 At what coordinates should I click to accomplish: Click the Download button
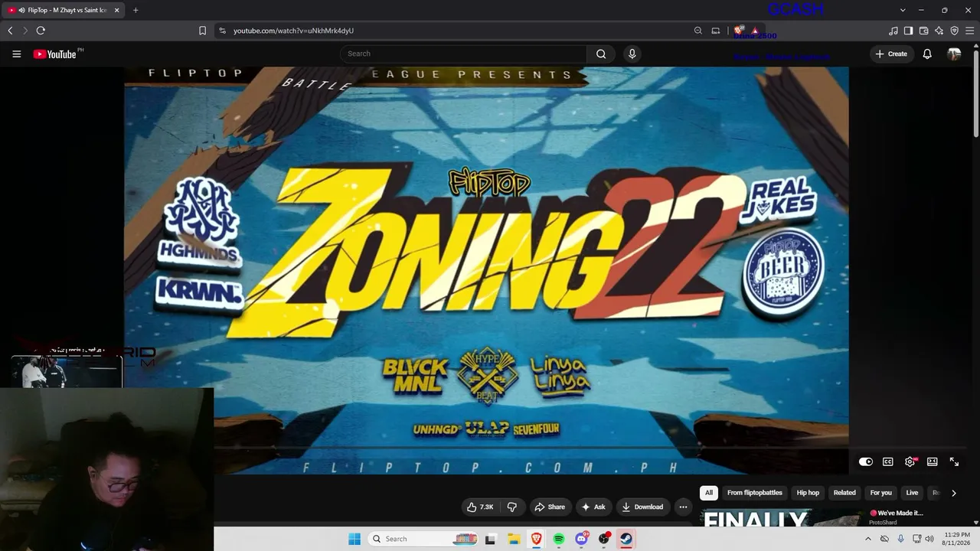[642, 507]
